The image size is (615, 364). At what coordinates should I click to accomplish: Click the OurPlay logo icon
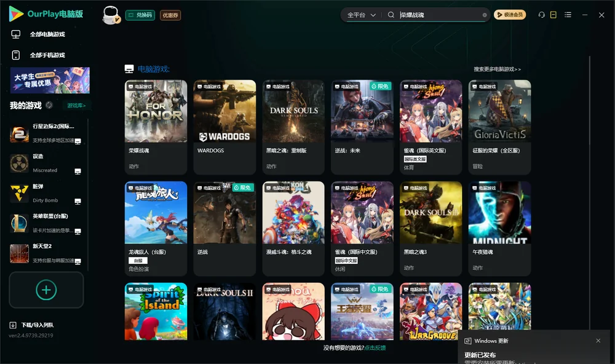(16, 14)
